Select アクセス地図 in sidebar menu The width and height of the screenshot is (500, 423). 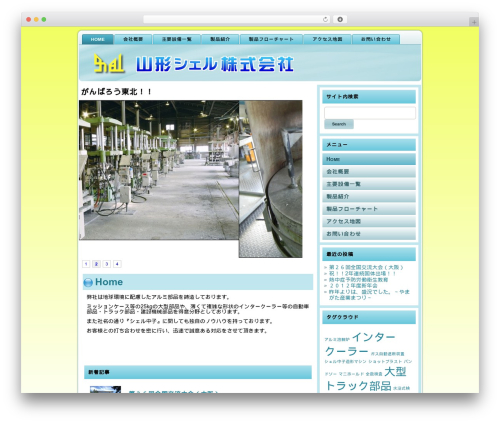coord(369,221)
